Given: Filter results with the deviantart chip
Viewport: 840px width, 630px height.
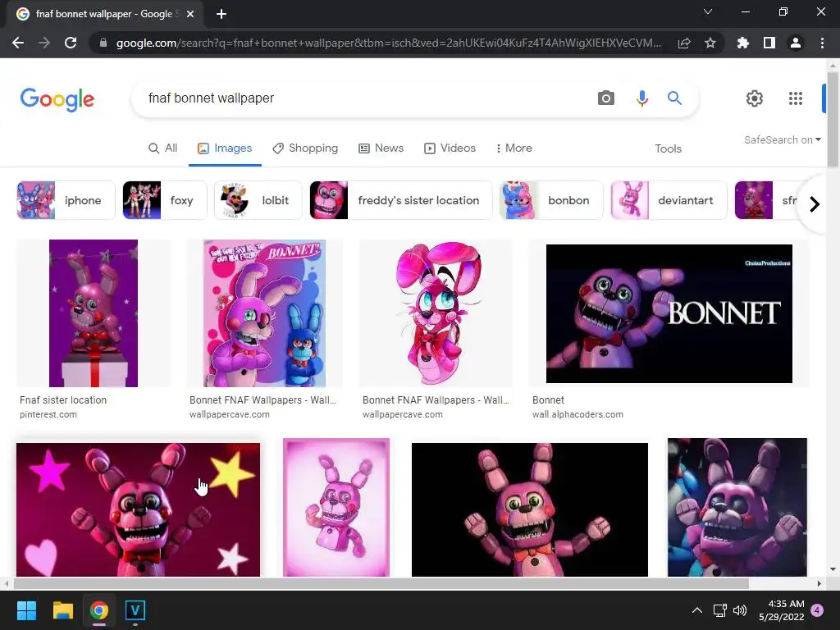Looking at the screenshot, I should coord(669,200).
